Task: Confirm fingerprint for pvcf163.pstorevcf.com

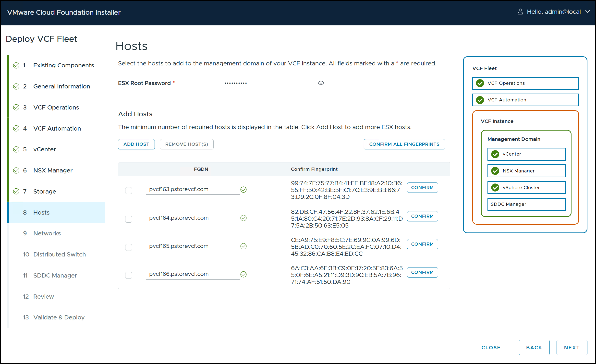Action: click(x=422, y=188)
